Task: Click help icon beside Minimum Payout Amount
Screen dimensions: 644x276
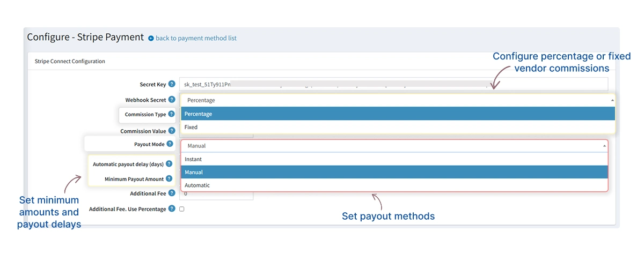Action: tap(169, 179)
